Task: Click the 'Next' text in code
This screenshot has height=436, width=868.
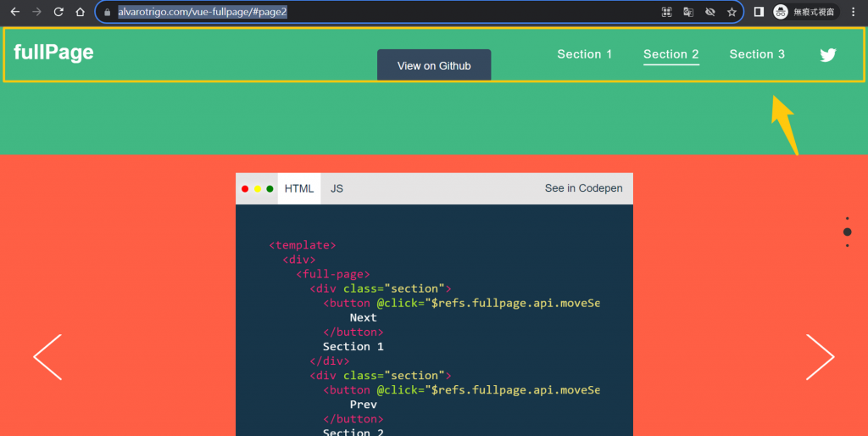Action: point(363,317)
